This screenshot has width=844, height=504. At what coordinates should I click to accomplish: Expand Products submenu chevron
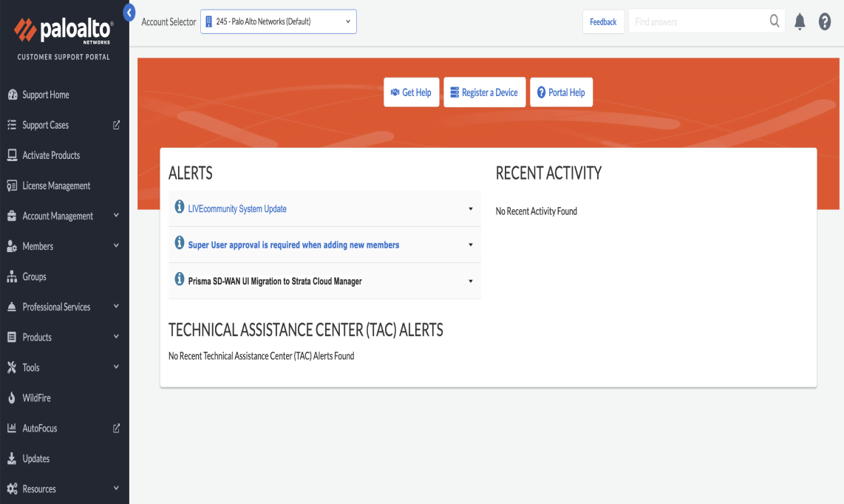[116, 336]
